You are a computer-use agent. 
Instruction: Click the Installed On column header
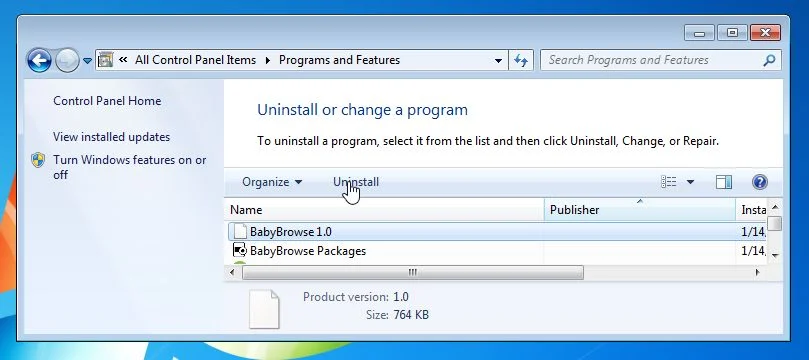click(x=752, y=210)
